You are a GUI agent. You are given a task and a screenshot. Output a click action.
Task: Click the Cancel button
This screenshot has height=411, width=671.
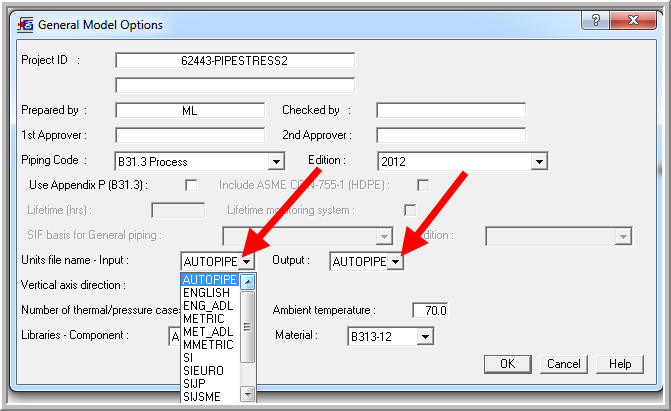pyautogui.click(x=564, y=364)
